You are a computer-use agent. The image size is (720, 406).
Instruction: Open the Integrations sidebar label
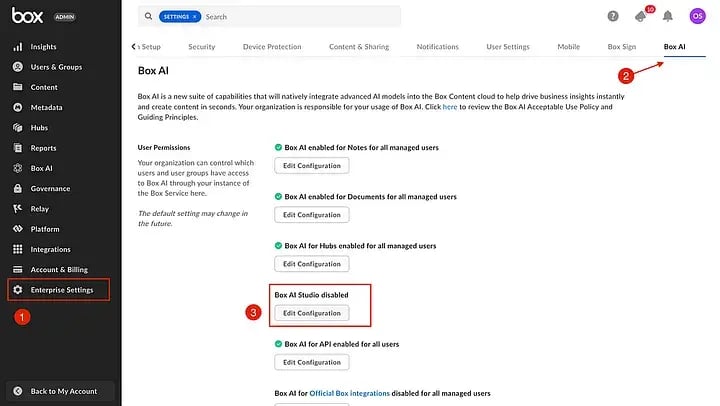(51, 249)
